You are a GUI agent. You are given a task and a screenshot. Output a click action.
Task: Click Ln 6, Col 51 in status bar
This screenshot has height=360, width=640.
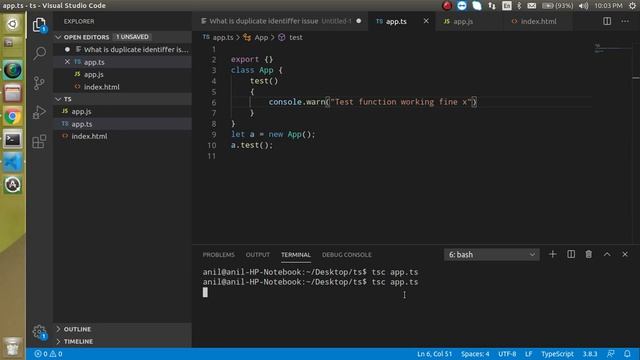pos(434,354)
